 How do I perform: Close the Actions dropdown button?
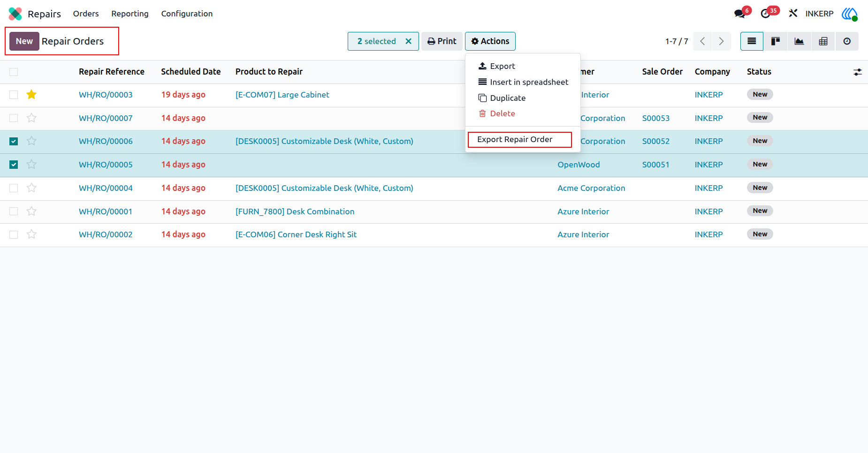point(490,41)
